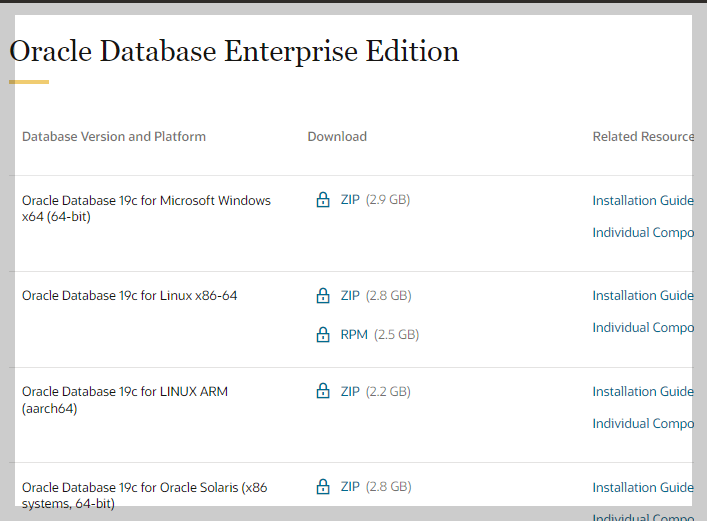Open Individual Components for Linux x86-64
Image resolution: width=707 pixels, height=521 pixels.
[642, 328]
